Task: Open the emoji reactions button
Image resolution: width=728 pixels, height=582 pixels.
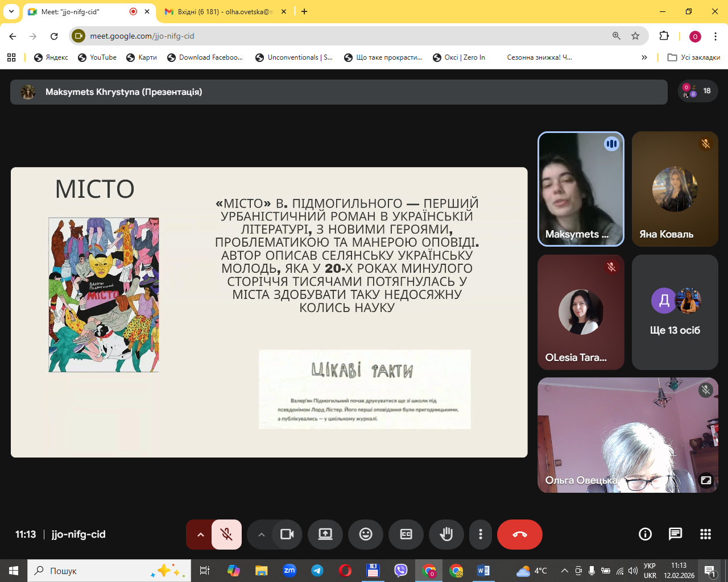Action: (x=366, y=534)
